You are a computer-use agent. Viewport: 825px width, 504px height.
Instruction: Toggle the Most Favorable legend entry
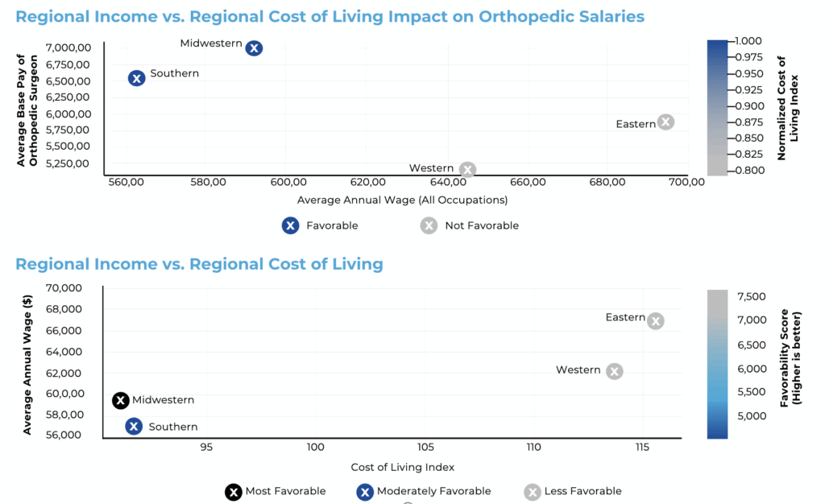tap(276, 491)
